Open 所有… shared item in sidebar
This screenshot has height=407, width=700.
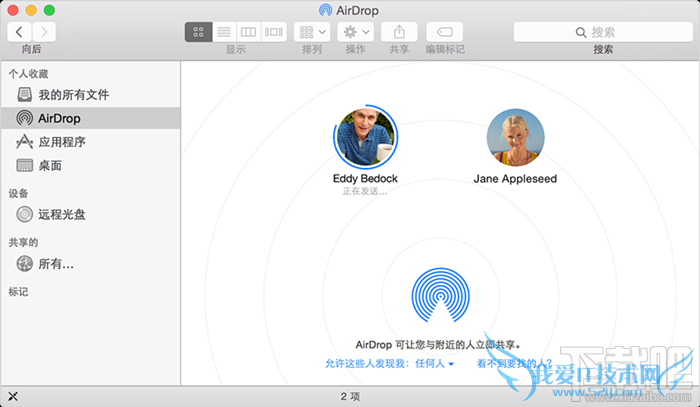click(x=91, y=264)
